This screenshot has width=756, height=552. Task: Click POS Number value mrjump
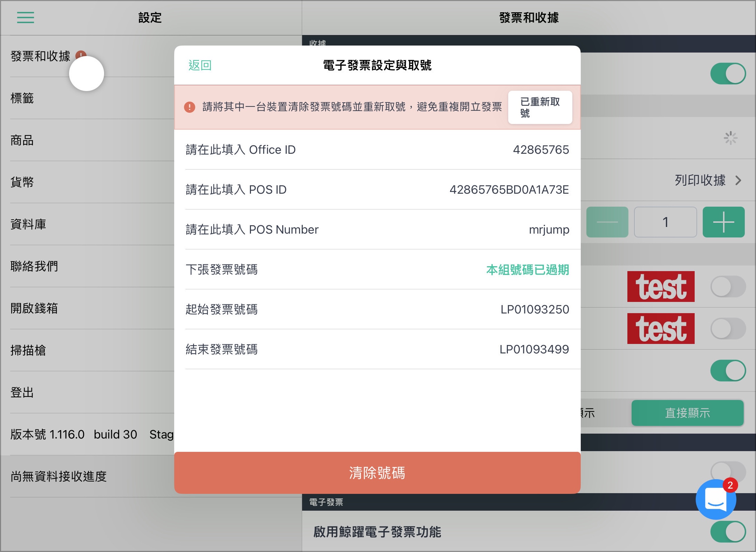tap(549, 230)
